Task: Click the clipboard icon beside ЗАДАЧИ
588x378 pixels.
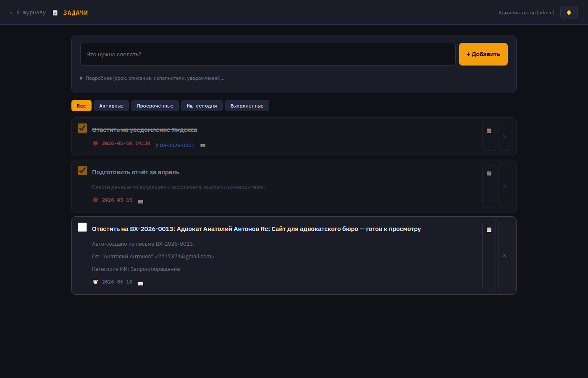Action: 55,13
